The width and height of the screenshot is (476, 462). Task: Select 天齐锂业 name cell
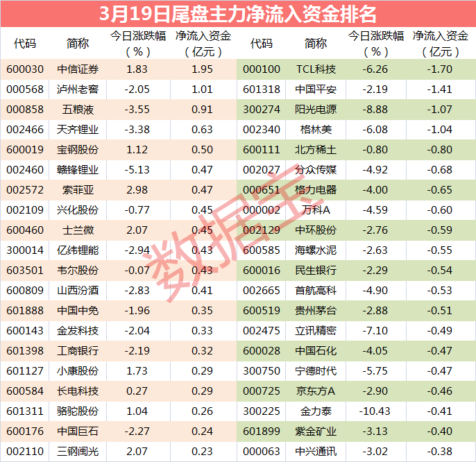point(78,130)
